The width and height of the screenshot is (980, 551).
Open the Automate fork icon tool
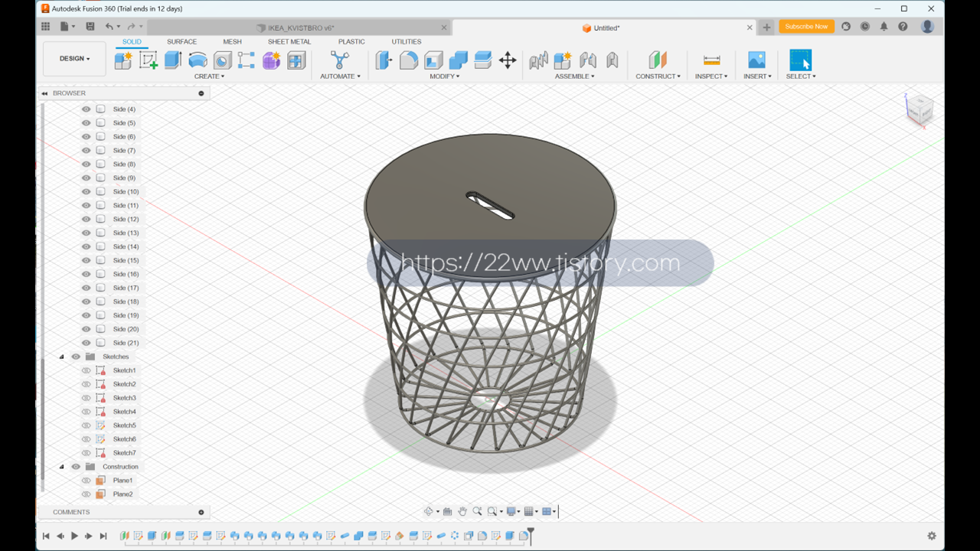[x=339, y=60]
